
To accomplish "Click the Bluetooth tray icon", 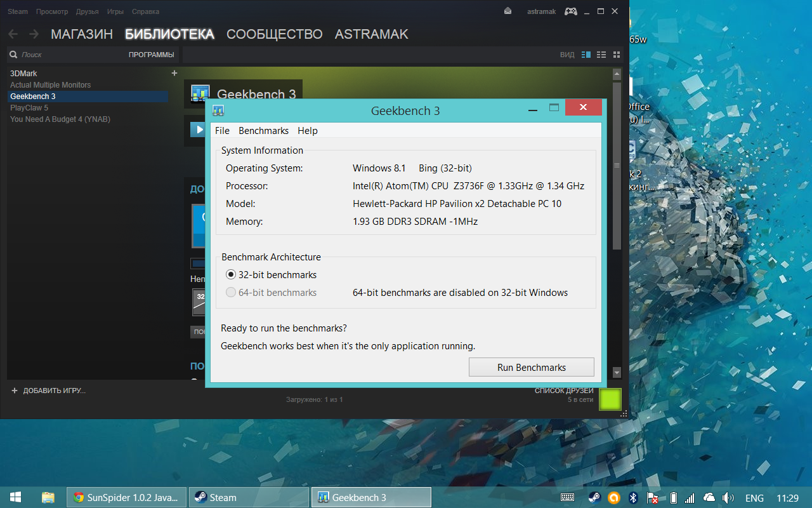I will coord(632,498).
